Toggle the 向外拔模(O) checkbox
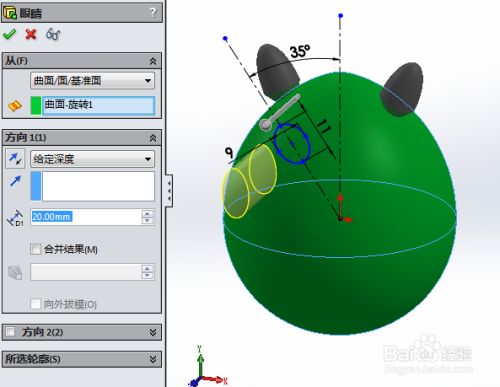This screenshot has width=500, height=387. 35,304
